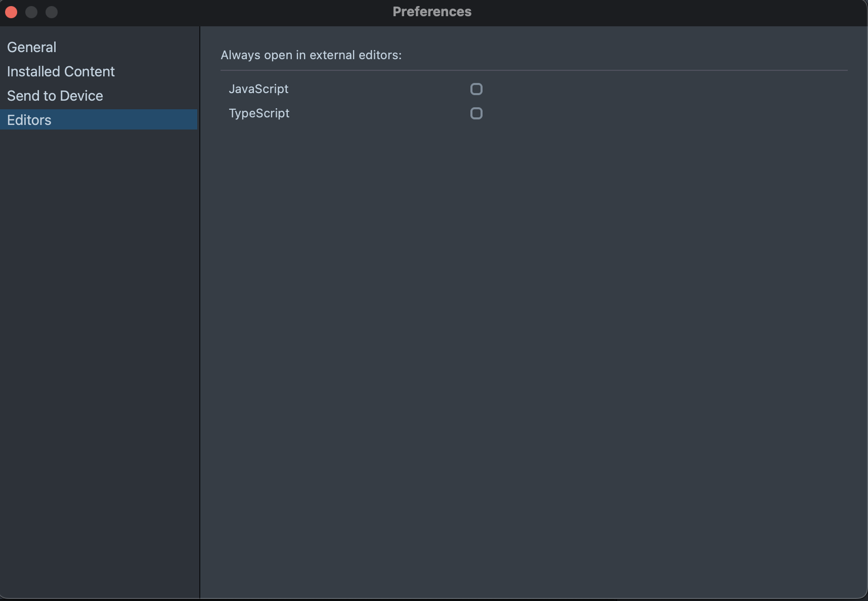This screenshot has height=601, width=868.
Task: Click the title bar left of Preferences title
Action: pyautogui.click(x=228, y=12)
